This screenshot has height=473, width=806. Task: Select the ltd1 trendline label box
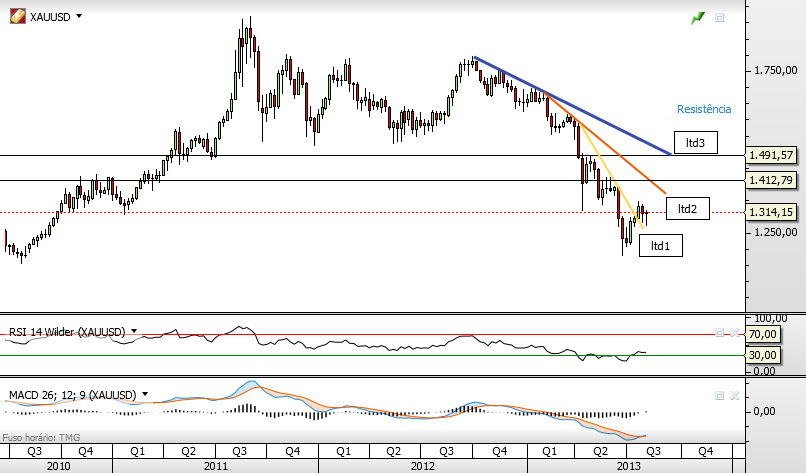click(661, 246)
